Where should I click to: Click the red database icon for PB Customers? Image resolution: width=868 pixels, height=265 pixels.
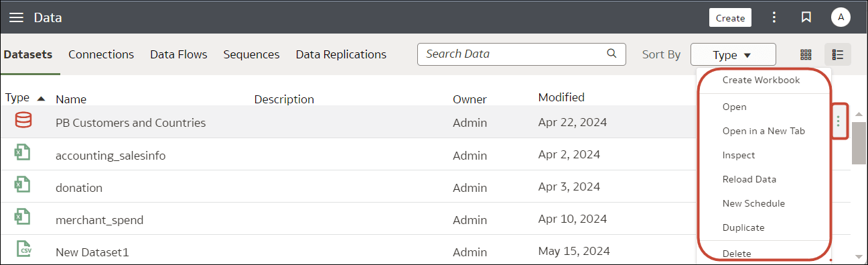point(23,121)
